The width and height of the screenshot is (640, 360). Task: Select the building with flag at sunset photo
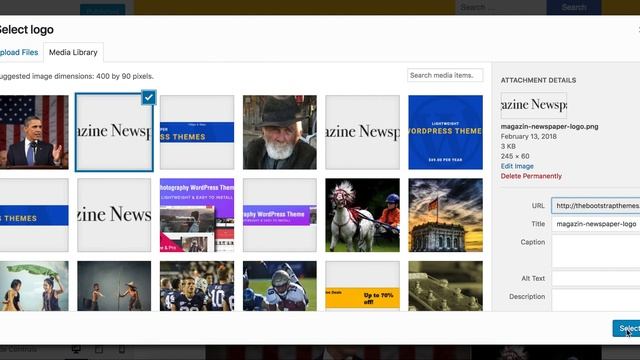(445, 215)
